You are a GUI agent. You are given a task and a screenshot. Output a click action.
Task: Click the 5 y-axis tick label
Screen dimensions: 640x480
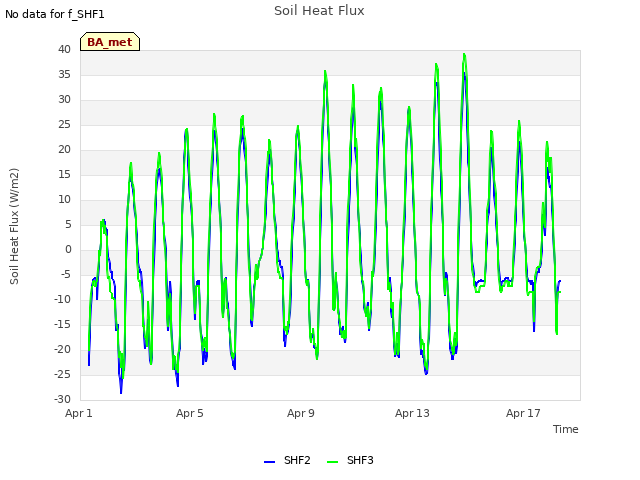pyautogui.click(x=68, y=224)
